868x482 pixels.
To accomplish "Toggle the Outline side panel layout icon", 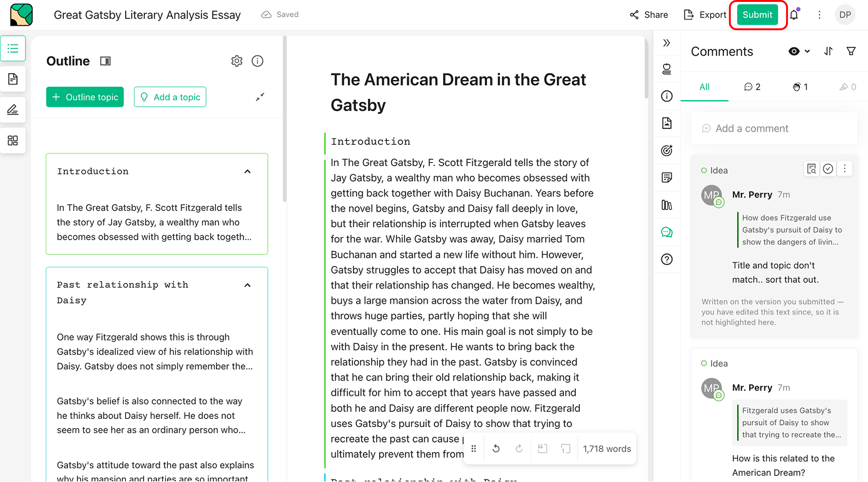I will (x=105, y=61).
